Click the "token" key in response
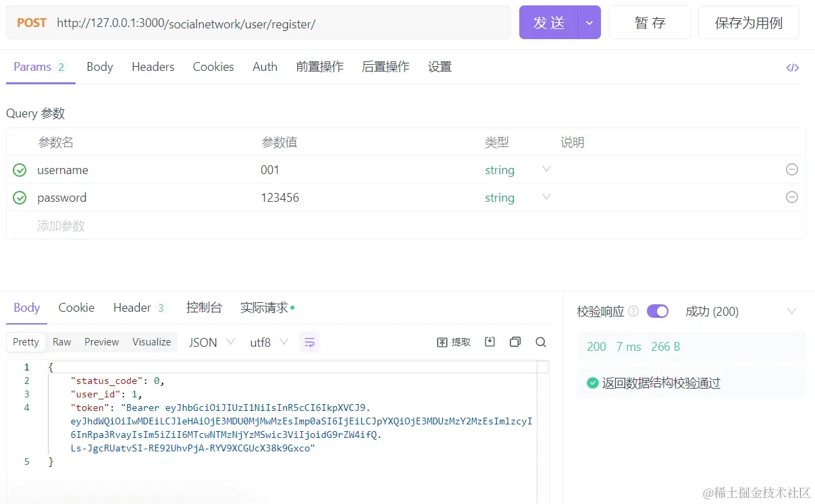 click(90, 408)
